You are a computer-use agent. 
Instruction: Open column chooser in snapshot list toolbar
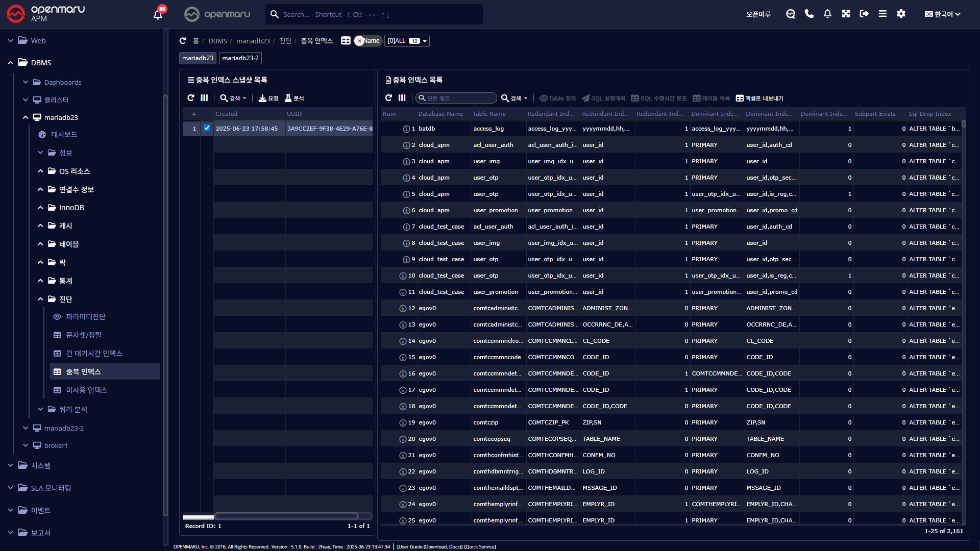(x=204, y=98)
